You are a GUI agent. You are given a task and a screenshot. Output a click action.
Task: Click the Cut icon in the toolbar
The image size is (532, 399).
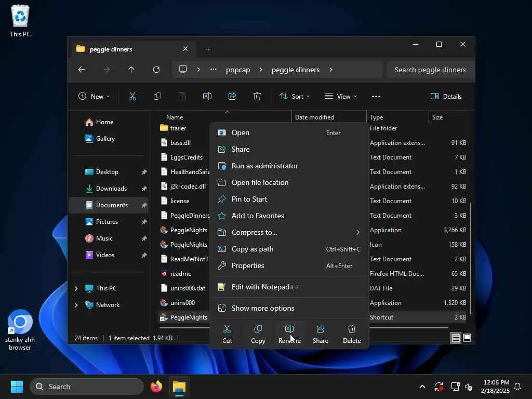pyautogui.click(x=132, y=96)
